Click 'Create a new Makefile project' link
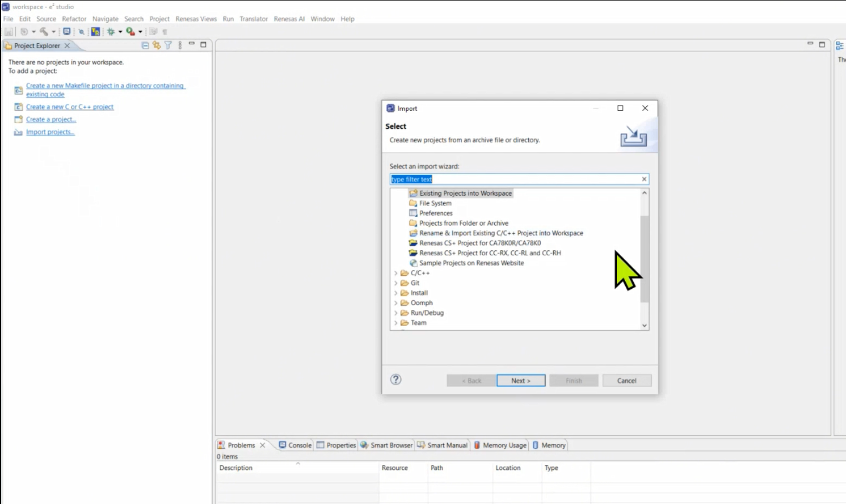The image size is (846, 504). [x=106, y=90]
